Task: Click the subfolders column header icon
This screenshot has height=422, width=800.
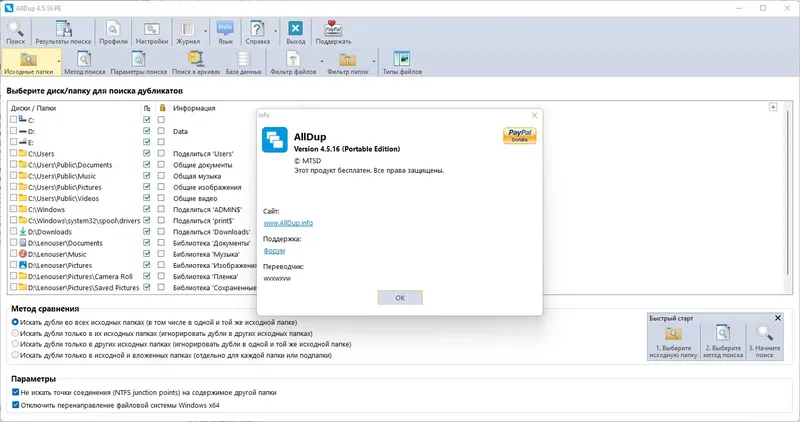Action: click(147, 108)
